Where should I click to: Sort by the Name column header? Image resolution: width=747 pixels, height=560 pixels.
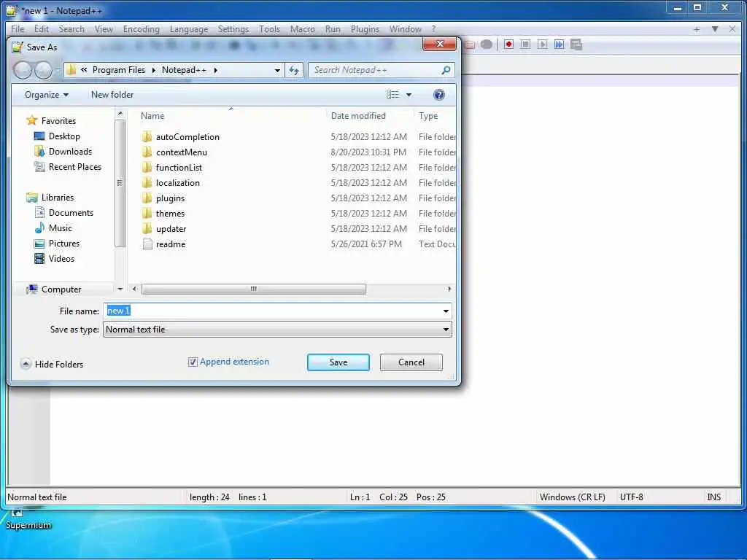(x=152, y=116)
